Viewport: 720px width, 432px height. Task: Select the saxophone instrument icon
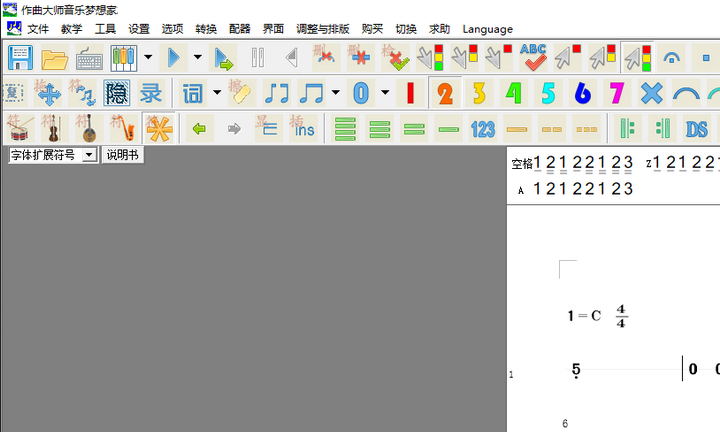tap(121, 128)
